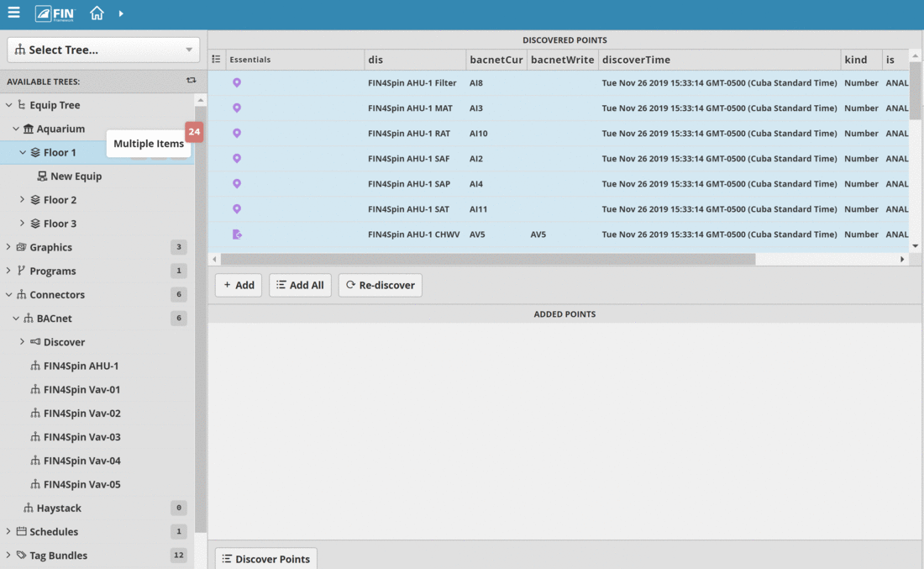Click the refresh trees icon beside Available Trees
924x569 pixels.
(191, 80)
